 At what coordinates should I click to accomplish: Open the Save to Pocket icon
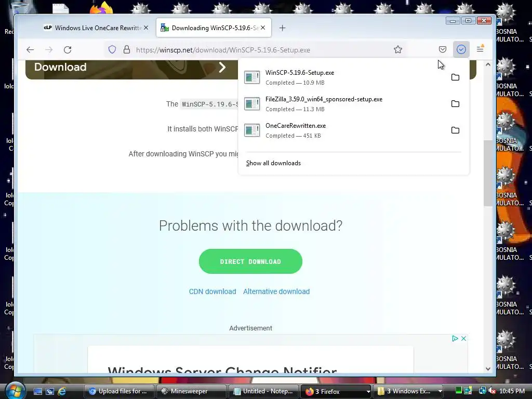click(443, 49)
